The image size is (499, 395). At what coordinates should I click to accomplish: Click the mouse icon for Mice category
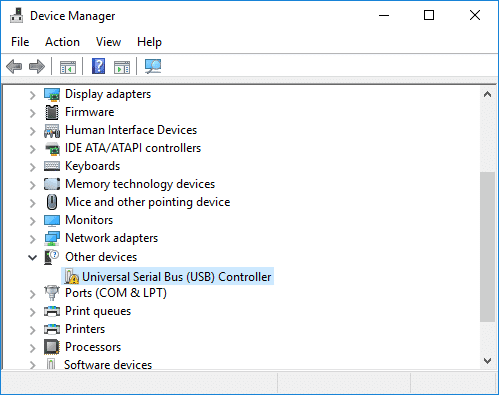(x=52, y=202)
